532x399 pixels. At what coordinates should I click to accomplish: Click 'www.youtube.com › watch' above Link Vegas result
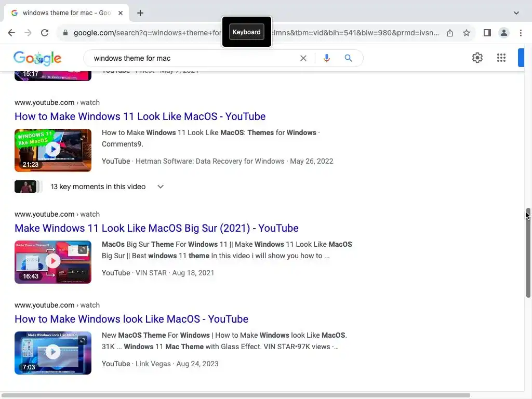coord(57,305)
